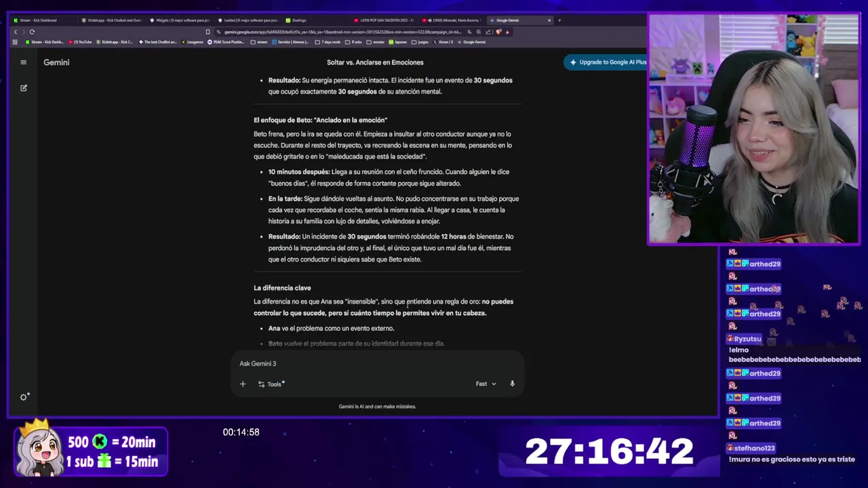This screenshot has width=868, height=488.
Task: Switch to the Duolingo tab
Action: click(x=315, y=20)
